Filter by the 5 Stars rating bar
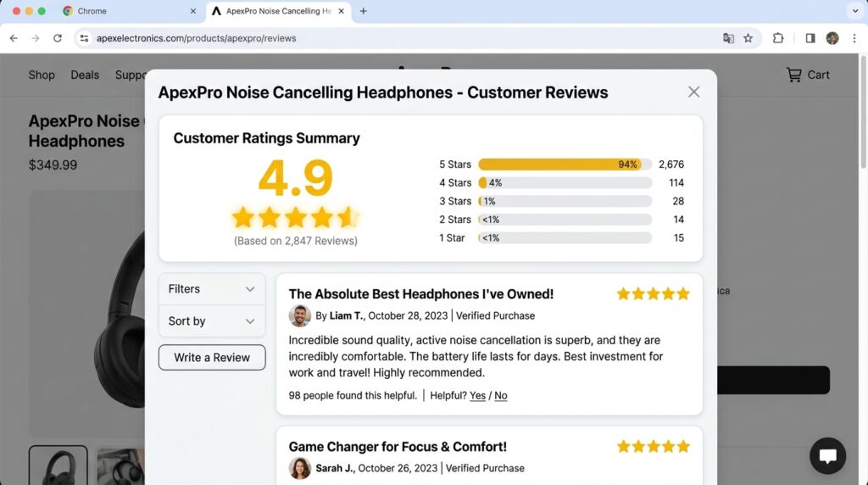This screenshot has height=485, width=868. (565, 164)
